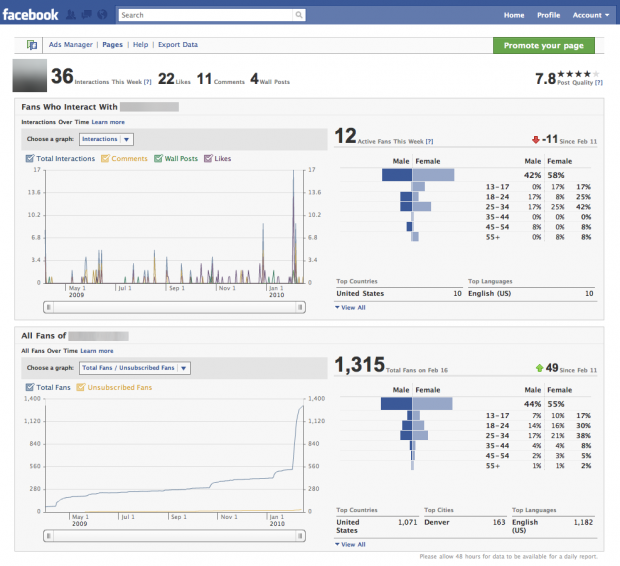Focus the Search input field
This screenshot has width=620, height=566.
(x=206, y=15)
